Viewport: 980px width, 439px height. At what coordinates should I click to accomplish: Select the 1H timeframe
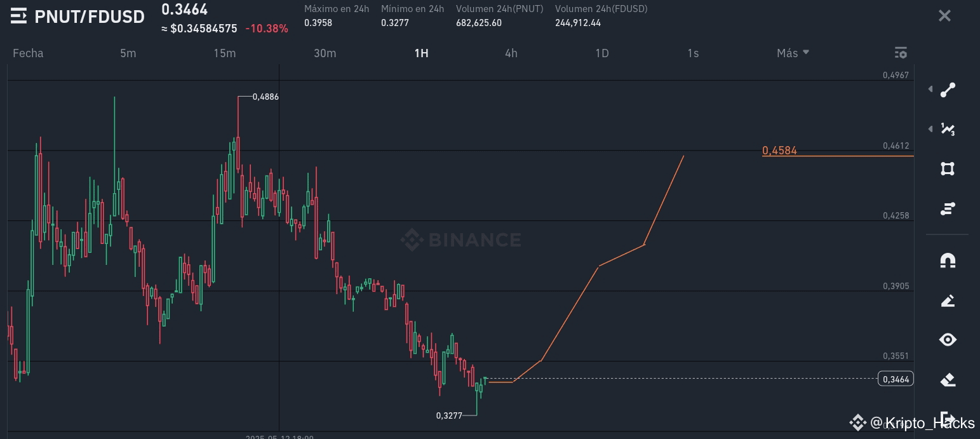[x=421, y=53]
